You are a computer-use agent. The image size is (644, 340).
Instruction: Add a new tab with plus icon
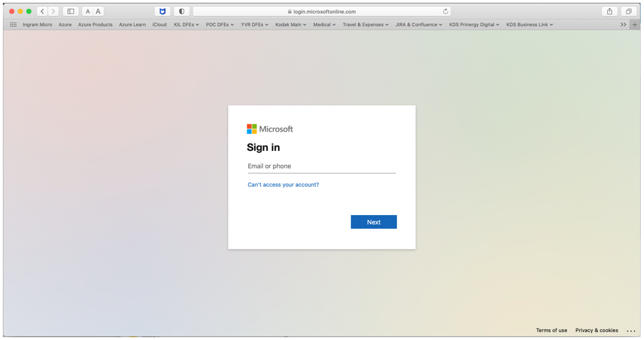pos(634,24)
